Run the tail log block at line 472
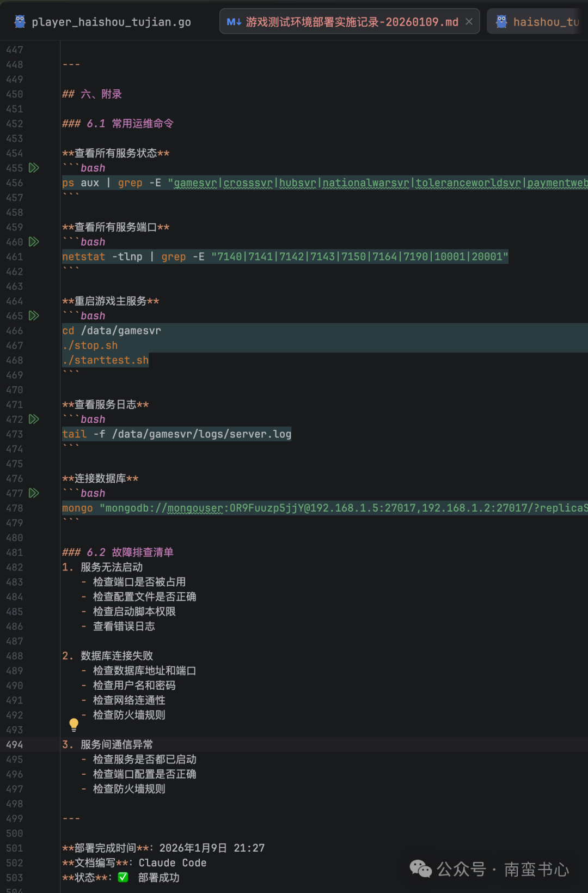The image size is (588, 893). coord(34,420)
